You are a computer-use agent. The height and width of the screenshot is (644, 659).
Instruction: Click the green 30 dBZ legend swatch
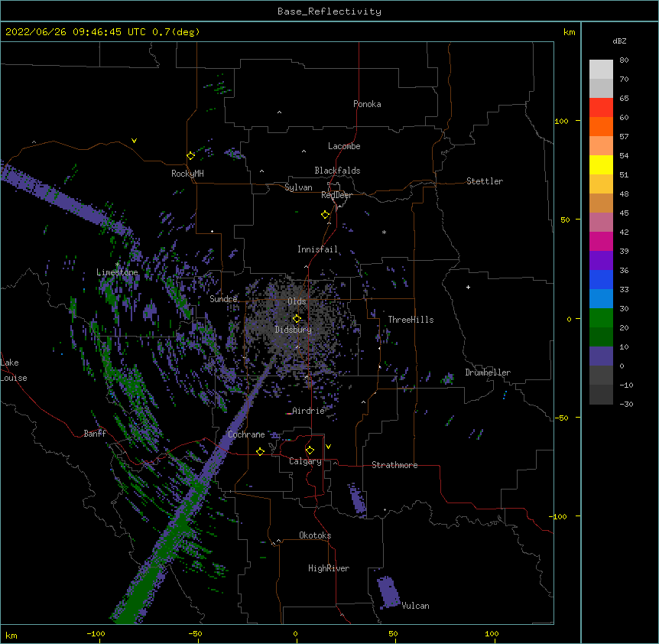(601, 318)
